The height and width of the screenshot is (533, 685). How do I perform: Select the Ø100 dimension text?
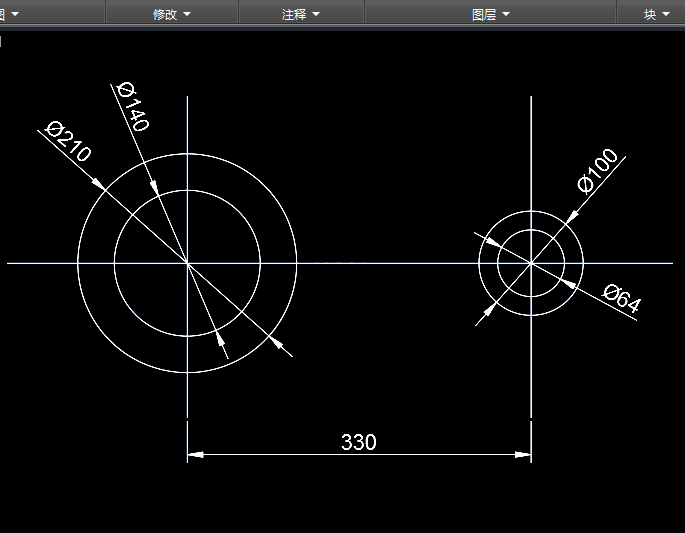point(598,170)
